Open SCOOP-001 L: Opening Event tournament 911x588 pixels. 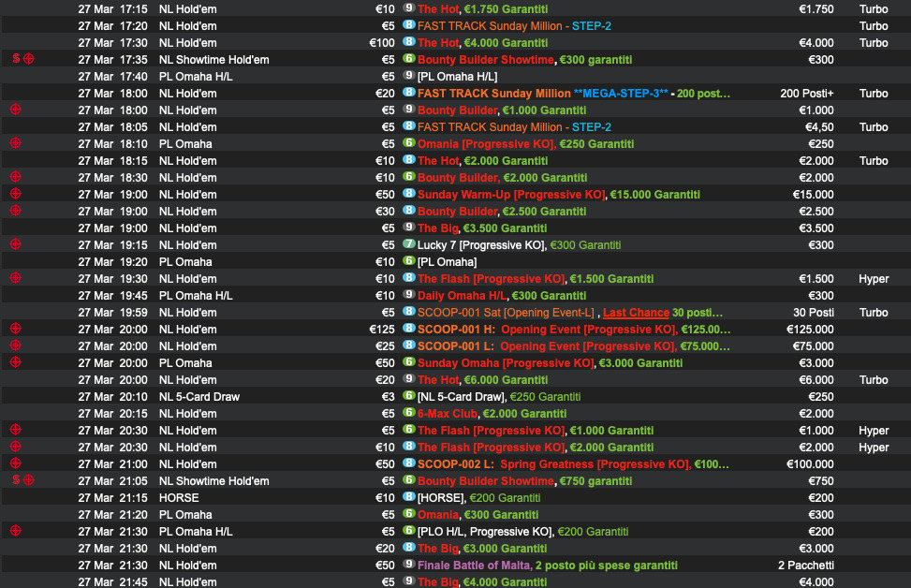coord(573,346)
